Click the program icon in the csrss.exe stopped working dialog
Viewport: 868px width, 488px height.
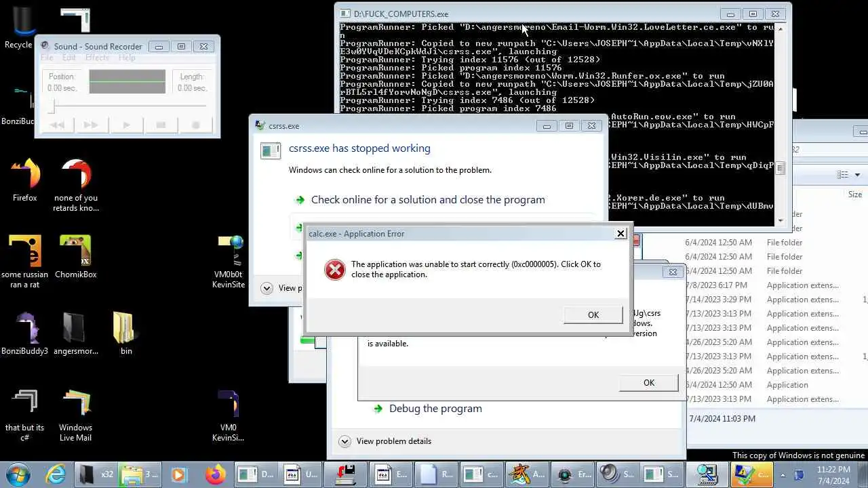coord(270,150)
